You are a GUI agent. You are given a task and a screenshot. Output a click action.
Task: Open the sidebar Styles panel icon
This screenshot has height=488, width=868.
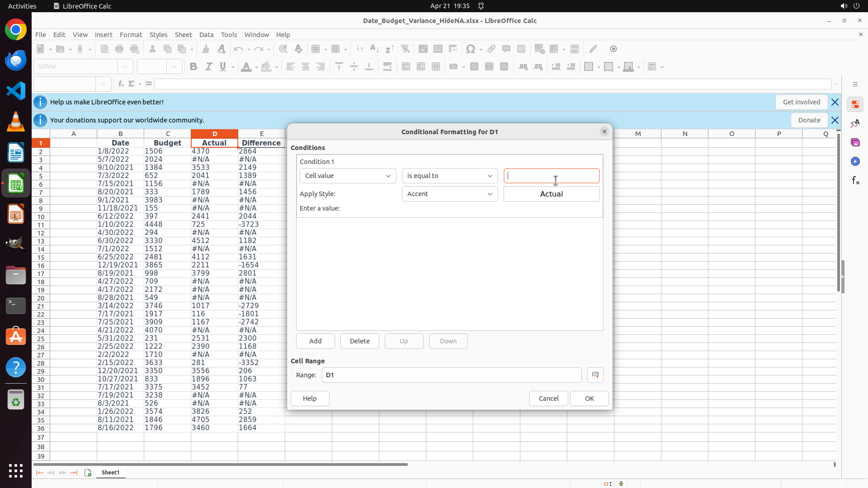pos(855,123)
